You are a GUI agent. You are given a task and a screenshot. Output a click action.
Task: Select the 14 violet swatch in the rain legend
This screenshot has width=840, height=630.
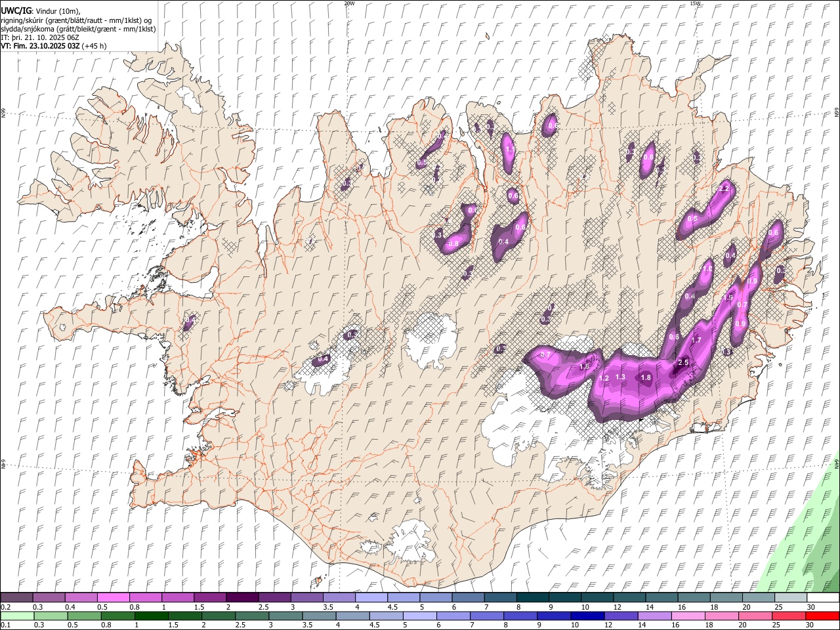pyautogui.click(x=654, y=616)
